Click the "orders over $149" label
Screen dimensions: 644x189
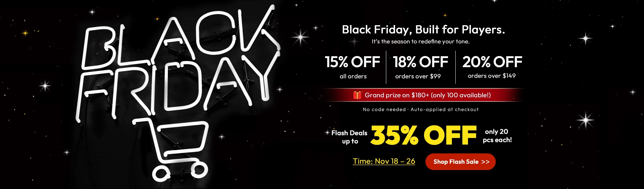492,76
